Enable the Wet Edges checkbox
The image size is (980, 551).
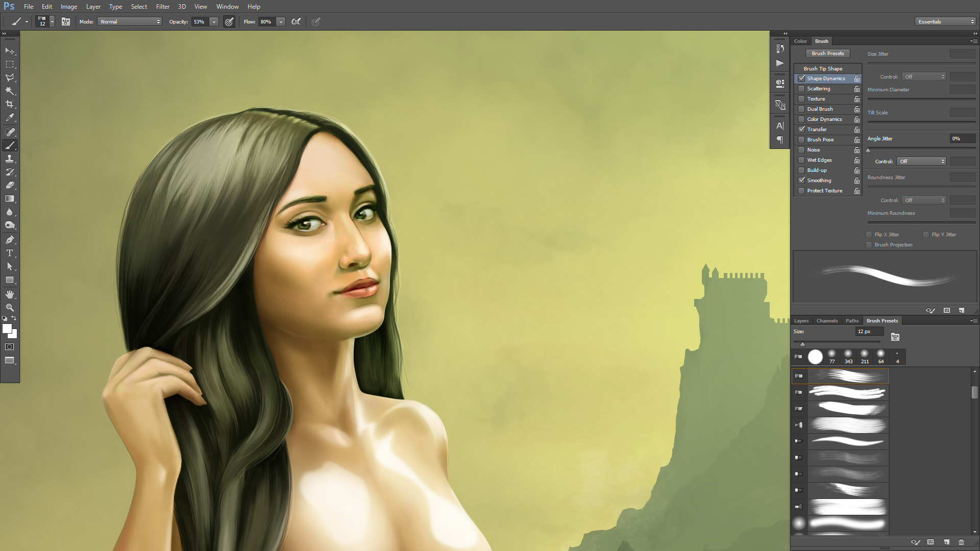pyautogui.click(x=802, y=160)
